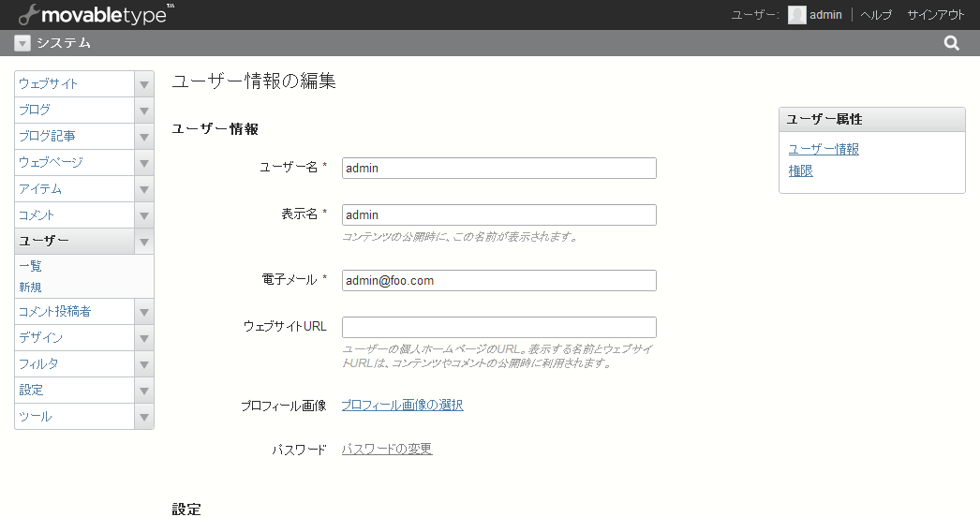Open the 権限 link in ユーザー属性

pos(801,170)
